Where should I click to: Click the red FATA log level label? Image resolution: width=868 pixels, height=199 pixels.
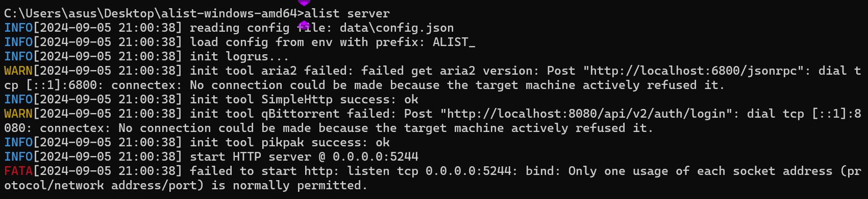pyautogui.click(x=18, y=171)
